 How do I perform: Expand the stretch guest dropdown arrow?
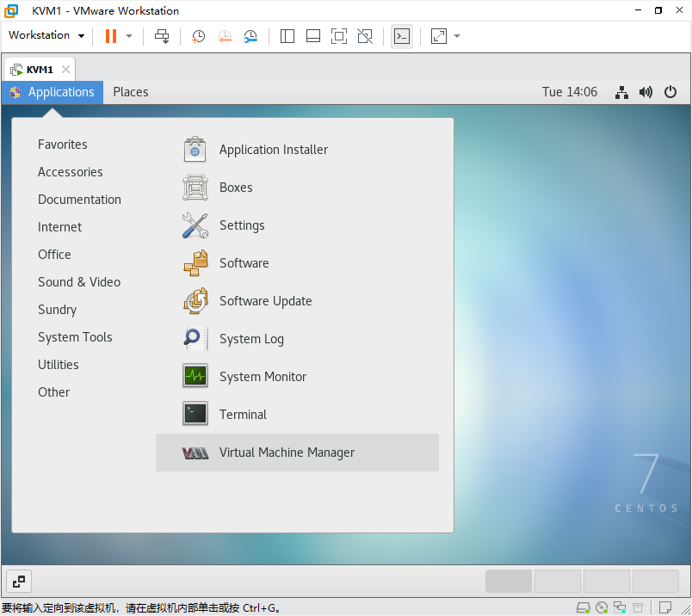coord(457,36)
